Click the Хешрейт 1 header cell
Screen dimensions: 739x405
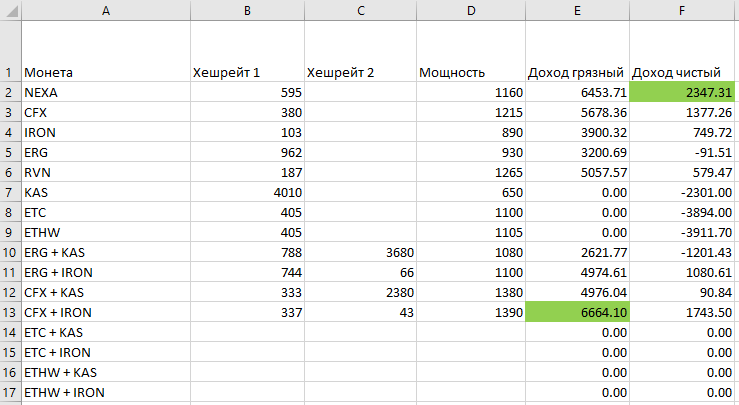coord(247,51)
